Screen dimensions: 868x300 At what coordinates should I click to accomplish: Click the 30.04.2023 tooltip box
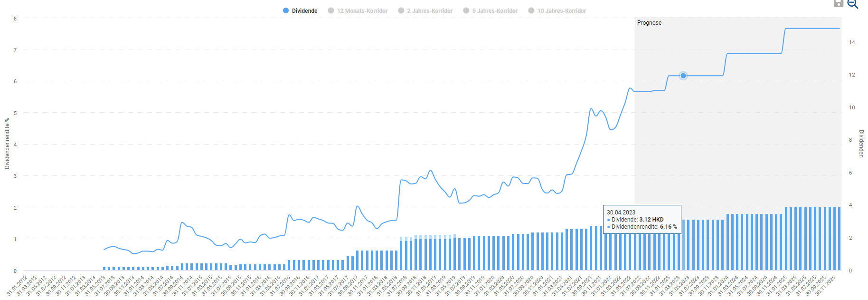click(642, 220)
